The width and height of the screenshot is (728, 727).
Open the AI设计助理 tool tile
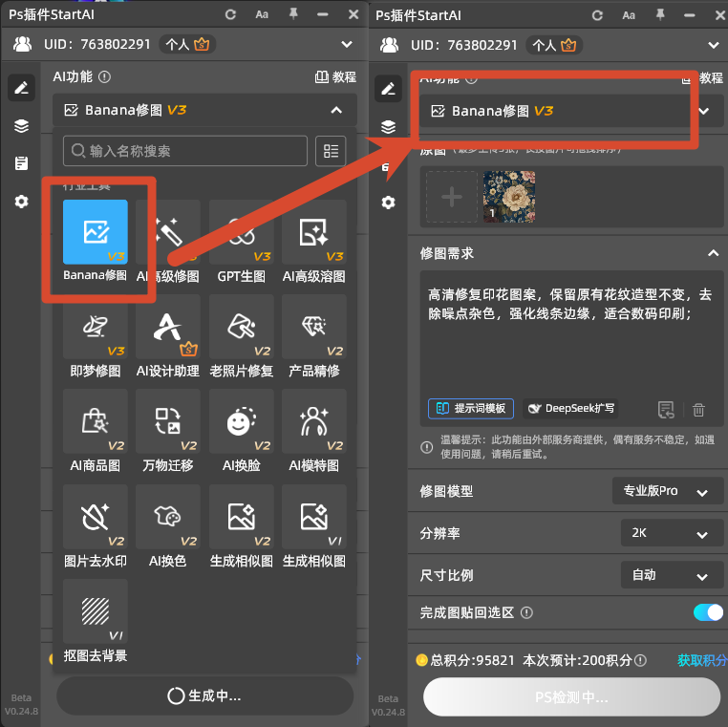point(168,327)
